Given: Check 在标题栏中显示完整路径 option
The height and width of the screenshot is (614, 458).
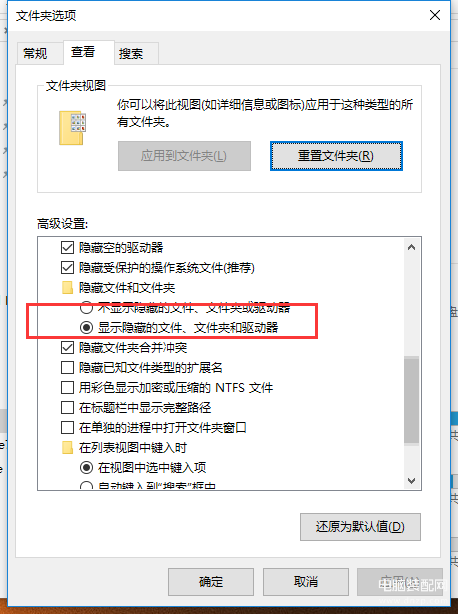Looking at the screenshot, I should click(67, 408).
